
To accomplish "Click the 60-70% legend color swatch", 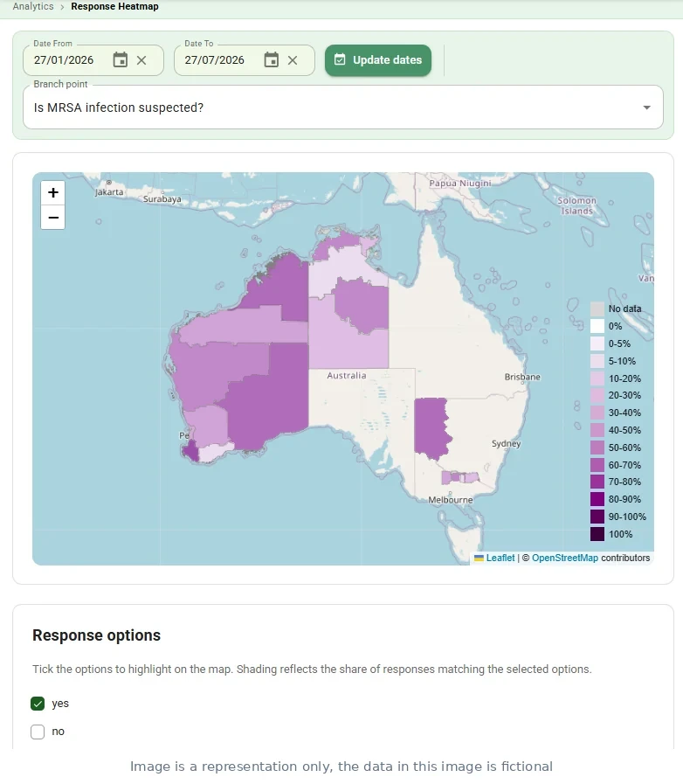I will (x=597, y=465).
